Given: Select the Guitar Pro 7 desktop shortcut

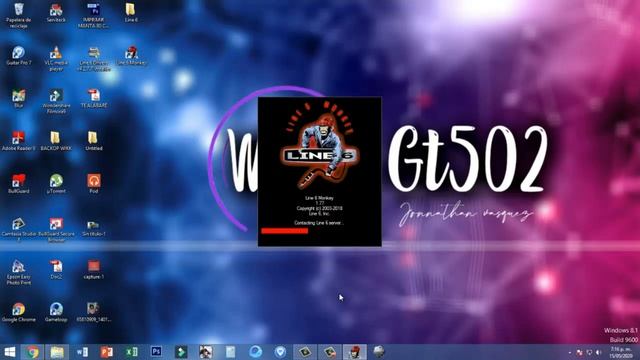Looking at the screenshot, I should pyautogui.click(x=18, y=56).
